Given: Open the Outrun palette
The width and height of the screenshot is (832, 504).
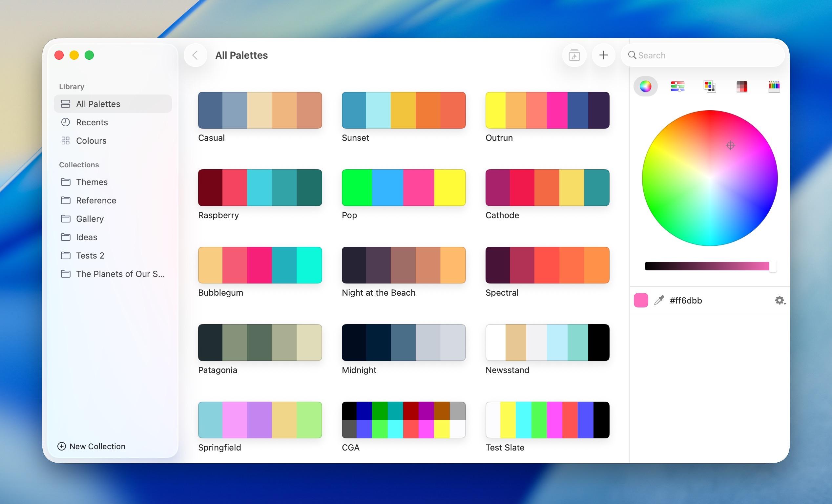Looking at the screenshot, I should click(x=547, y=110).
